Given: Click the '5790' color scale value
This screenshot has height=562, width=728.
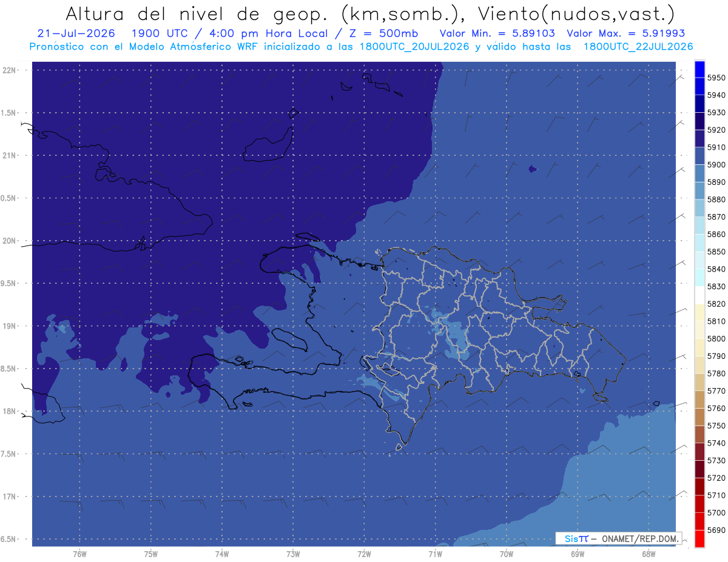Looking at the screenshot, I should [716, 356].
